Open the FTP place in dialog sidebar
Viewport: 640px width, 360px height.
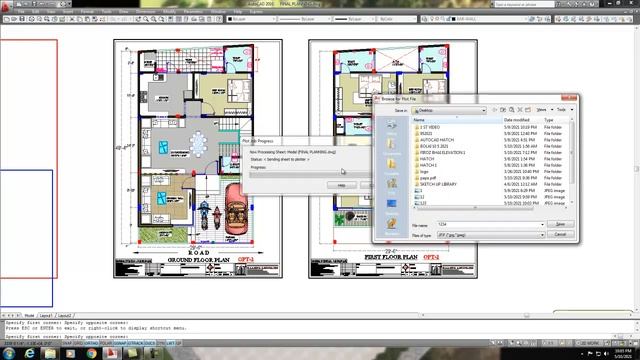click(391, 186)
